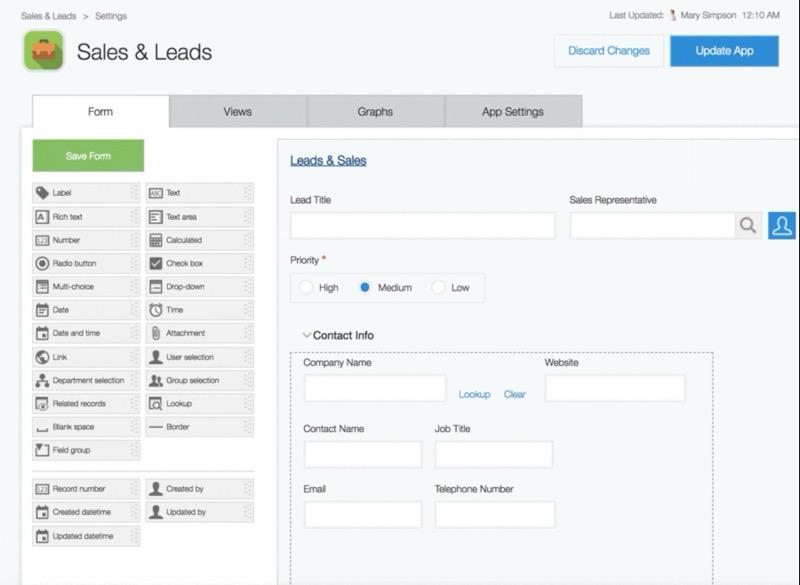800x585 pixels.
Task: Select the Updated by field item
Action: point(199,512)
